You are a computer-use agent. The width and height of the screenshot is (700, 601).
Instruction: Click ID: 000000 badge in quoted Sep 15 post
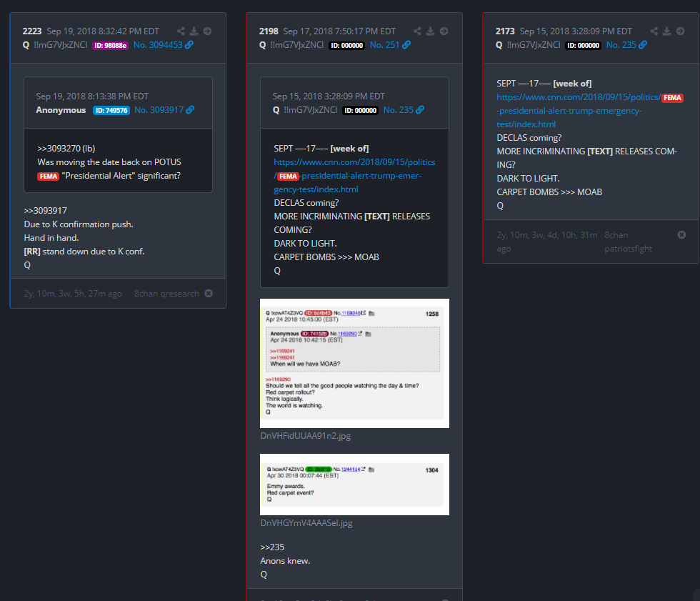(x=360, y=110)
